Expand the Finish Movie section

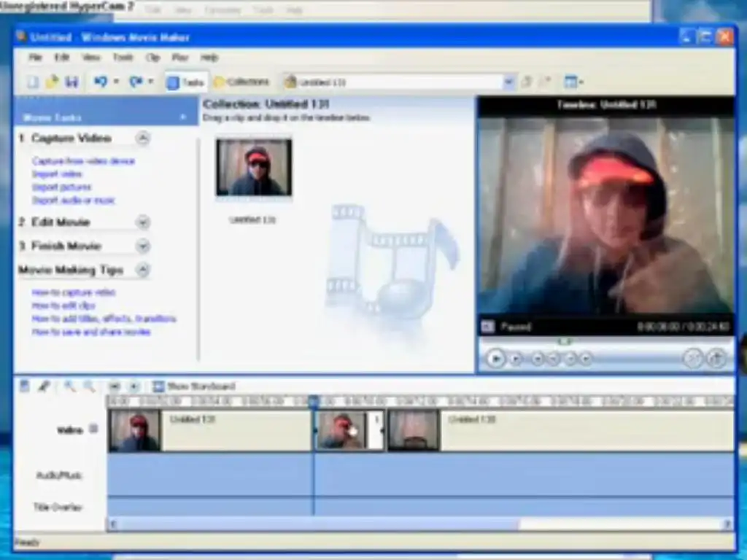tap(142, 246)
